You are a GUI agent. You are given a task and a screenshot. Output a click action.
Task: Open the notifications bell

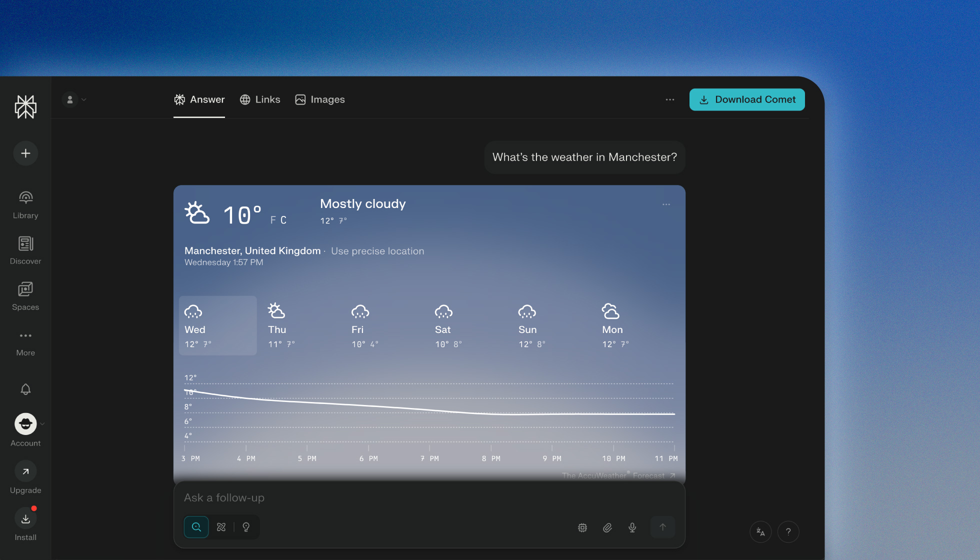25,389
